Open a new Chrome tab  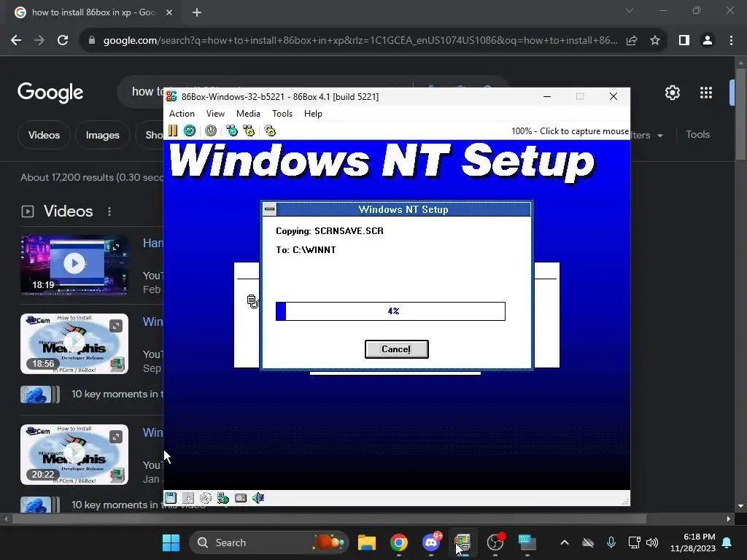(x=197, y=12)
